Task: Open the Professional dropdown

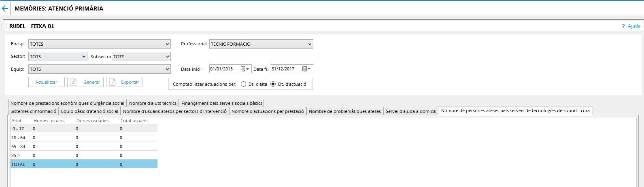Action: click(261, 44)
